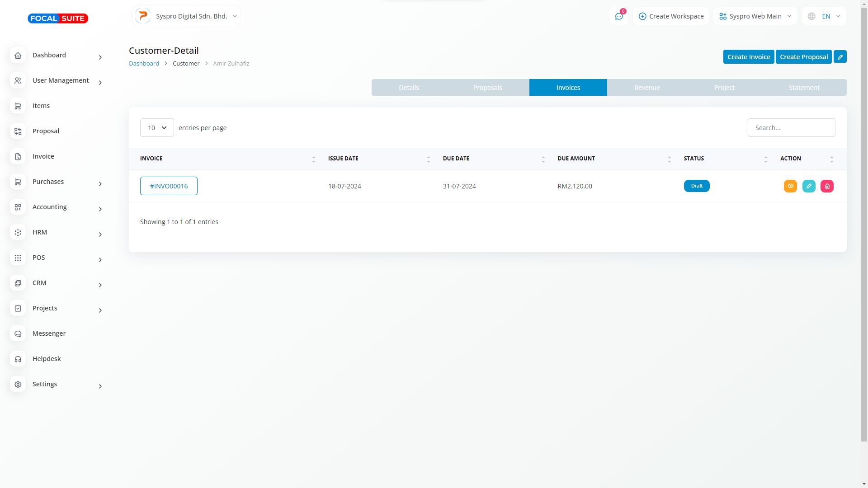Click the Items cart icon in sidebar
Viewport: 868px width, 488px height.
click(18, 106)
